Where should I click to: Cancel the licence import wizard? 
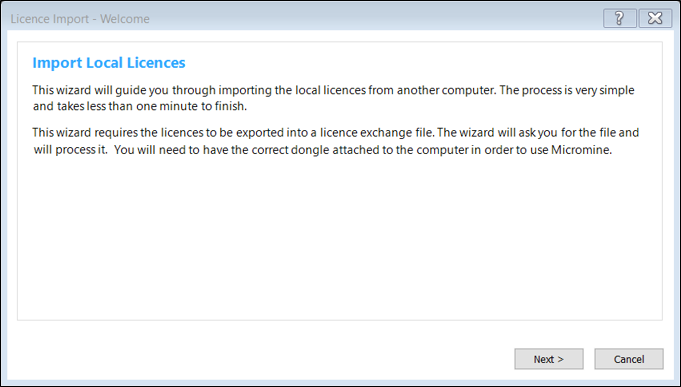[629, 359]
